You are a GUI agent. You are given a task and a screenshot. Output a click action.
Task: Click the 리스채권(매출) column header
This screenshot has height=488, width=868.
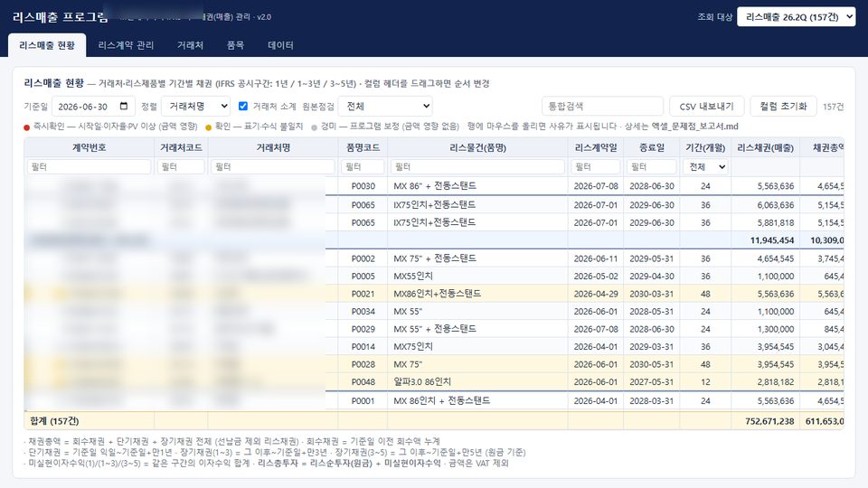765,147
